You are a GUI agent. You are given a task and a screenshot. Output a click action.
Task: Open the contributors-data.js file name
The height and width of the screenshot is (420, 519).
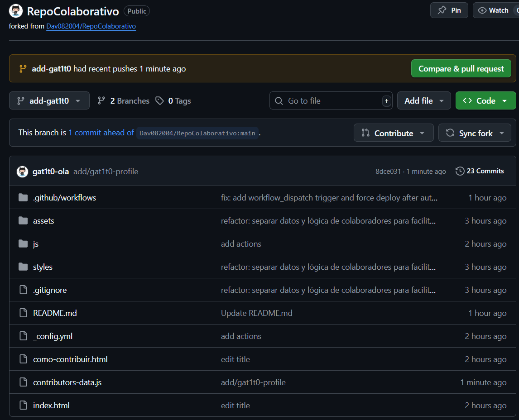coord(67,382)
